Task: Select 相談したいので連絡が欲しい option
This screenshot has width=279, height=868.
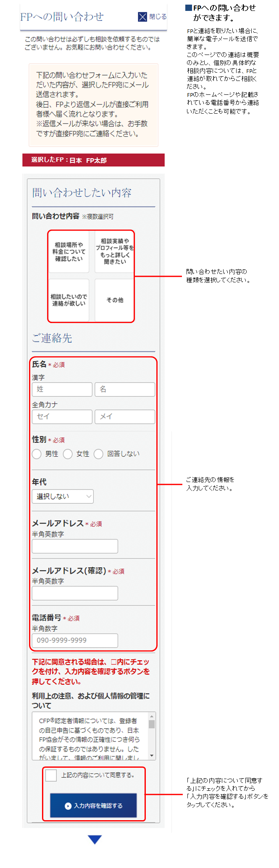Action: 69,300
